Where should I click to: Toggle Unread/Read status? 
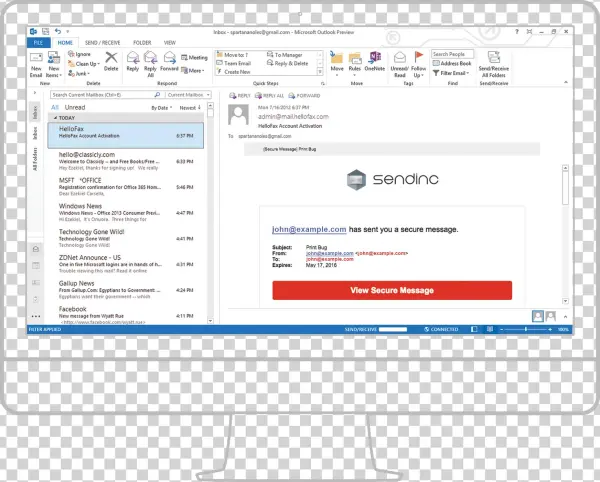(399, 64)
